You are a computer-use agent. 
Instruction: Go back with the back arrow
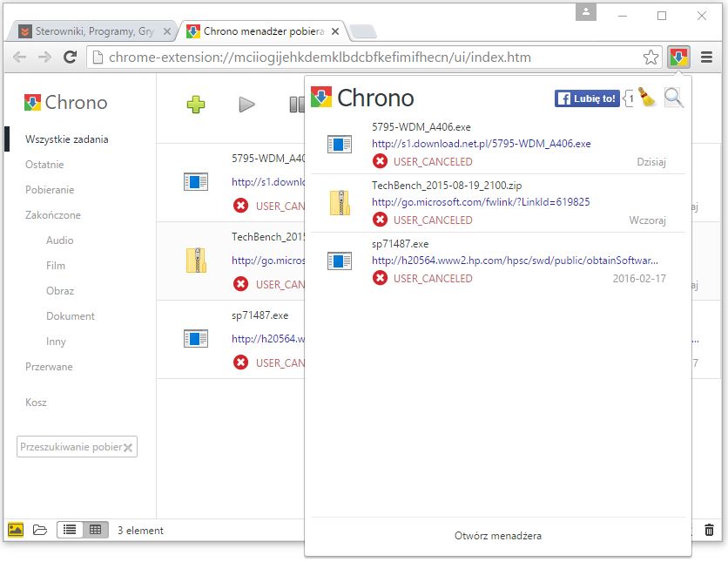tap(19, 58)
